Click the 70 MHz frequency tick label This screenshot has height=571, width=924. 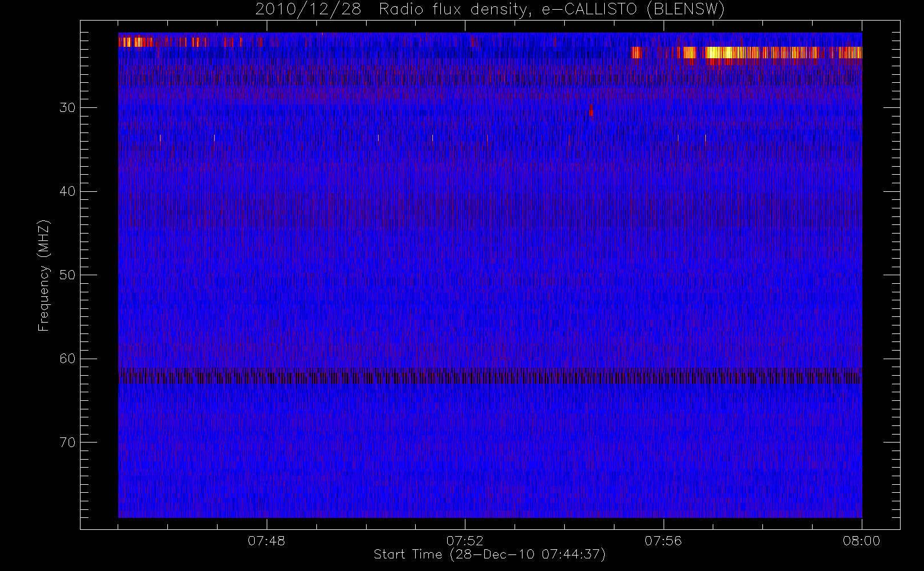pos(67,443)
